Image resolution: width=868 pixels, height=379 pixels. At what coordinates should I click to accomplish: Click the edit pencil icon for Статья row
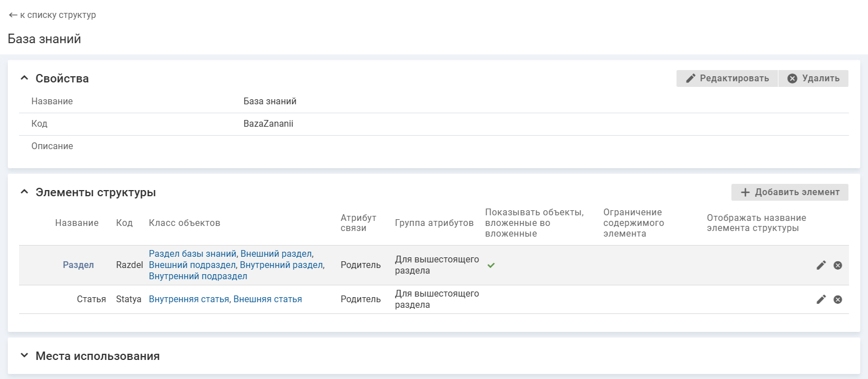tap(821, 299)
